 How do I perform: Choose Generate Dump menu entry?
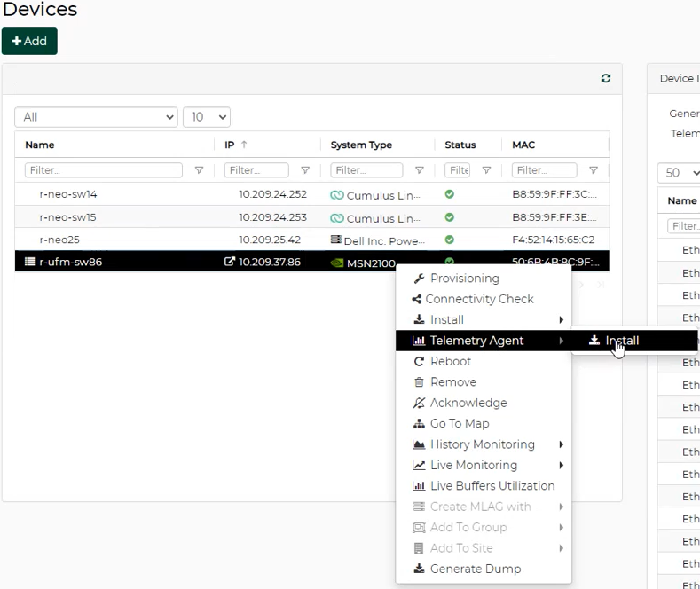pos(475,569)
